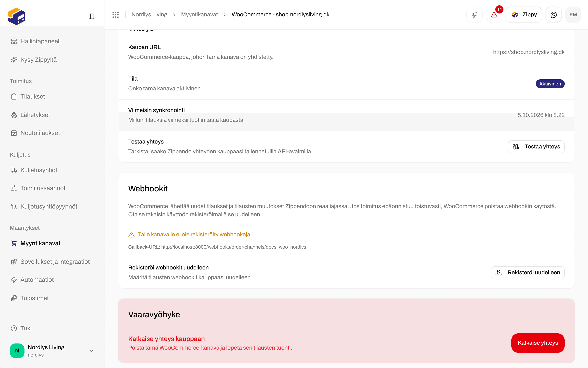The width and height of the screenshot is (588, 368).
Task: Open Noutotilaukset in sidebar
Action: tap(52, 133)
